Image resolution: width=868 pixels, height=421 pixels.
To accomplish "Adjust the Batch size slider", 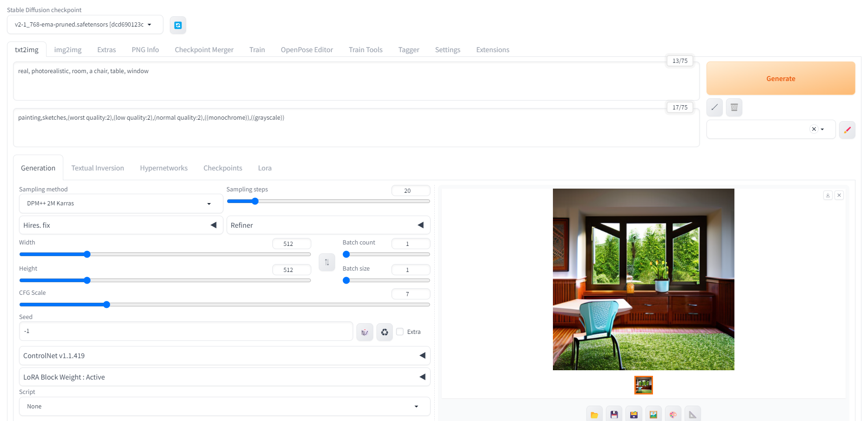I will click(x=386, y=280).
